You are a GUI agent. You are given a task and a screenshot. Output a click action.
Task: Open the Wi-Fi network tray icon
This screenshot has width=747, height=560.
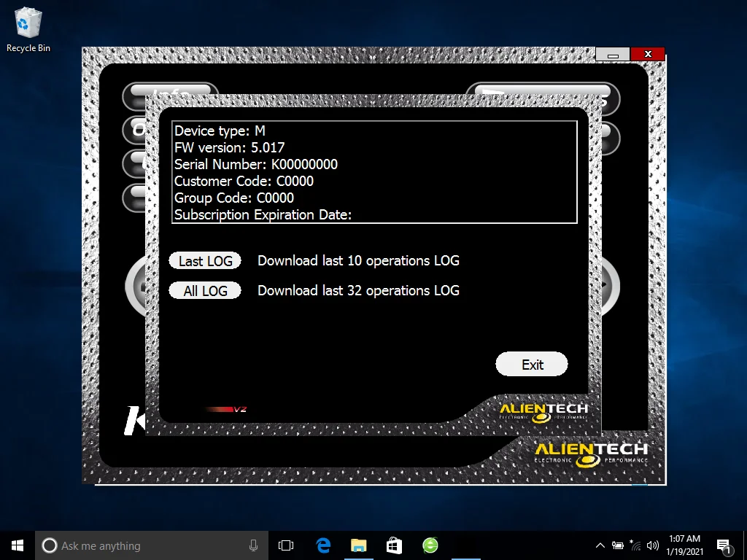click(635, 545)
